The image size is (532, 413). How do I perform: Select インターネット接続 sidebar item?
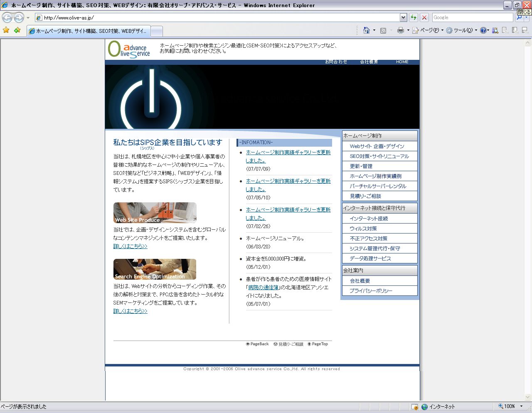[380, 219]
